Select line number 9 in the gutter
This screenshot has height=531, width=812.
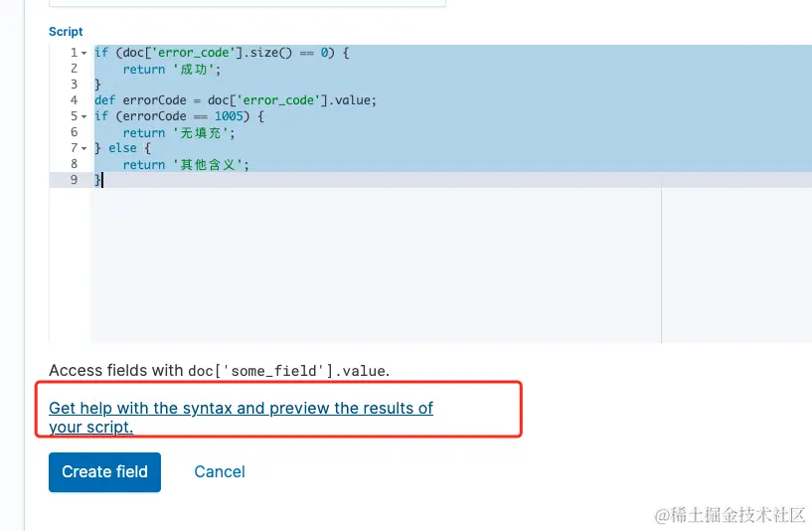74,180
